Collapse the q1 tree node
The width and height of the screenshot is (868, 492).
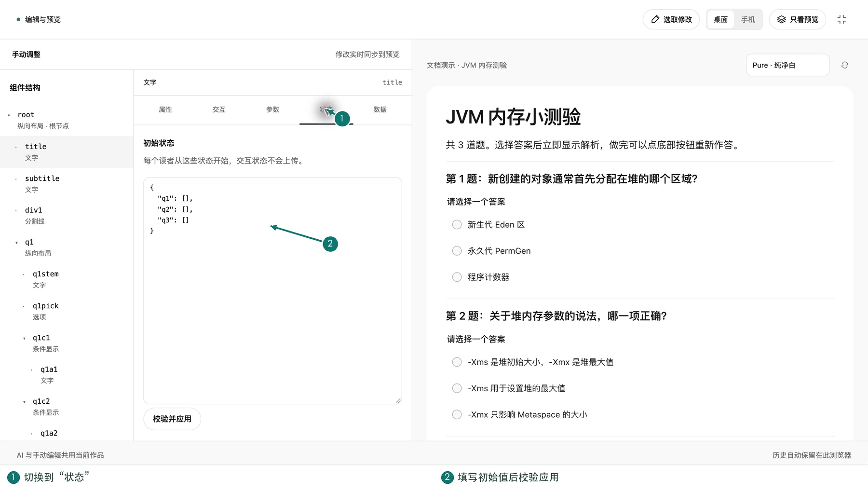[x=17, y=243]
